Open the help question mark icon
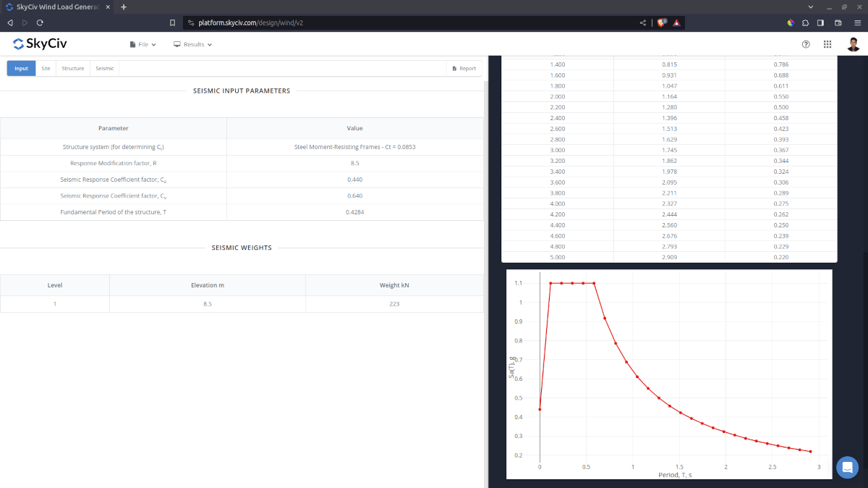868x488 pixels. click(806, 44)
